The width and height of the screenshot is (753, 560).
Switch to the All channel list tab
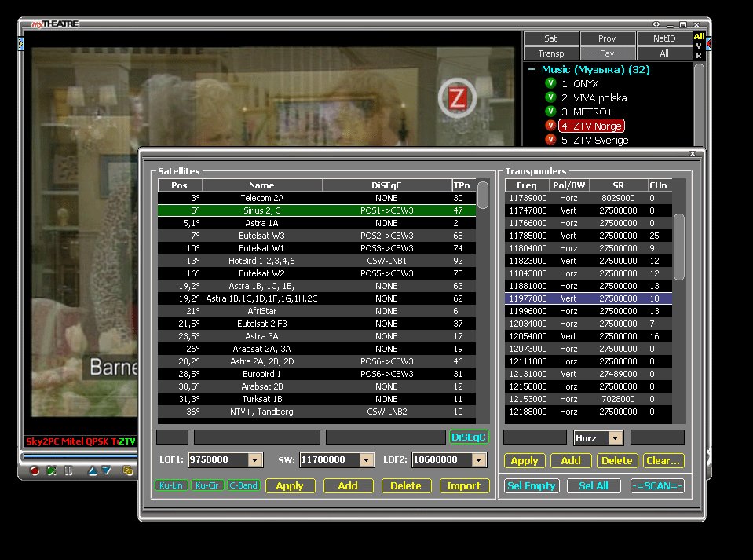coord(664,53)
